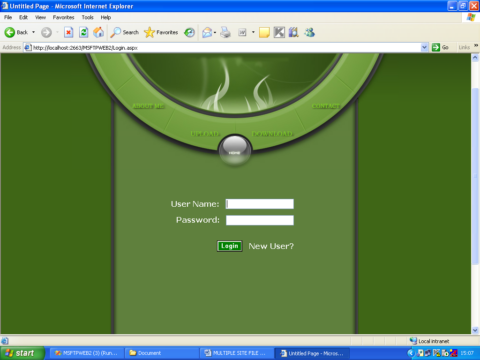
Task: Open History toolbar icon
Action: (x=189, y=32)
